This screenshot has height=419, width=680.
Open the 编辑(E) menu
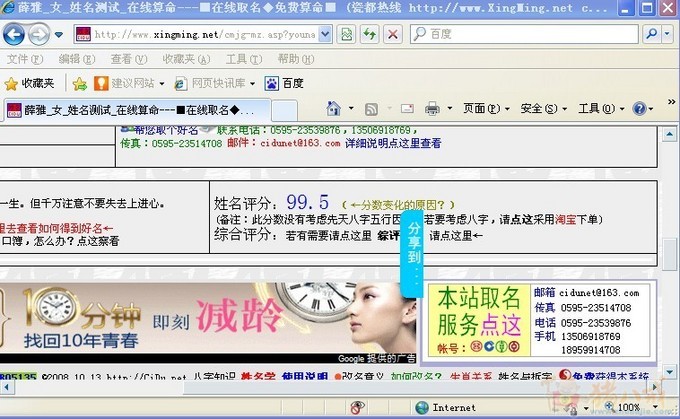77,59
